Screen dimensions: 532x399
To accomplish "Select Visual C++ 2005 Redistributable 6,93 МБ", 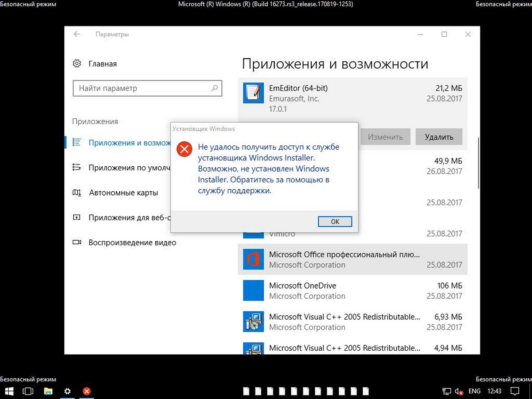I will pos(353,322).
